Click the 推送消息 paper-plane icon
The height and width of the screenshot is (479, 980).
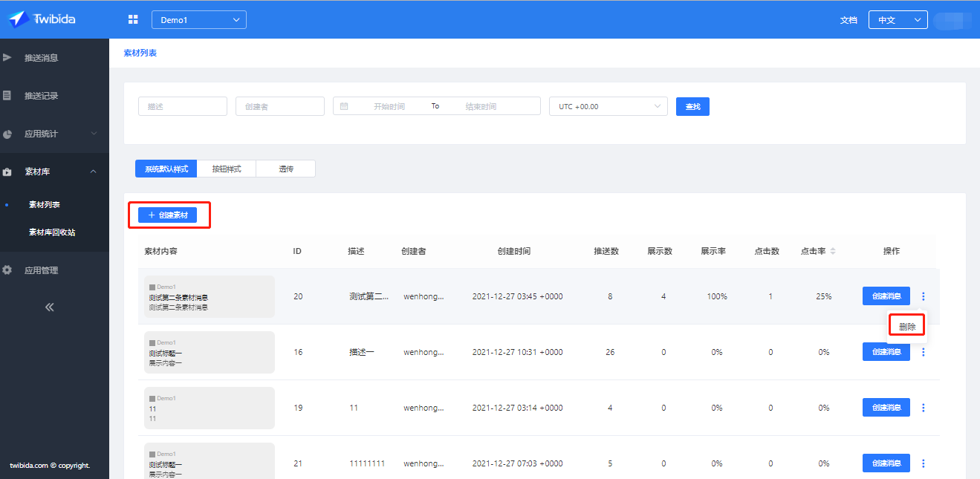7,57
